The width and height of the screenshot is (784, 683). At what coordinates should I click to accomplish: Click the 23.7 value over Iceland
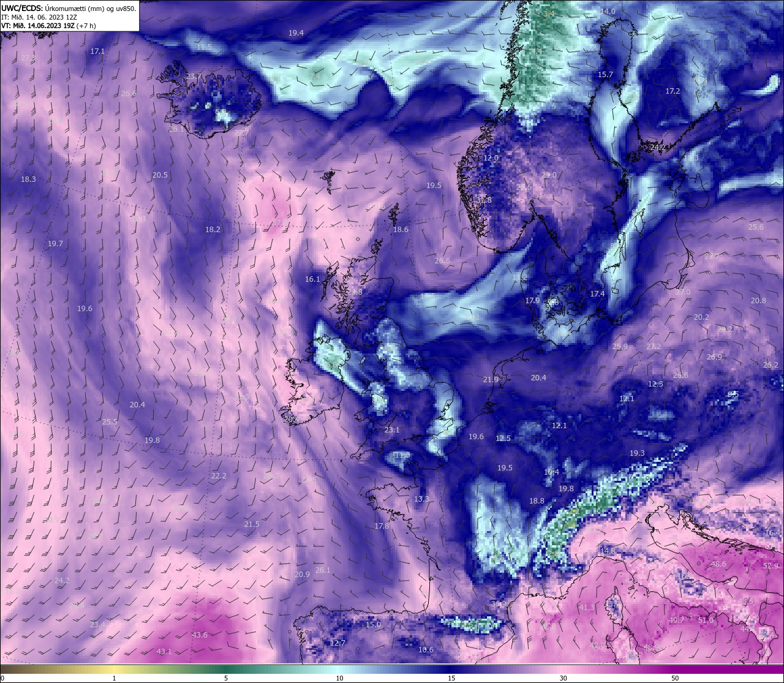pos(194,76)
